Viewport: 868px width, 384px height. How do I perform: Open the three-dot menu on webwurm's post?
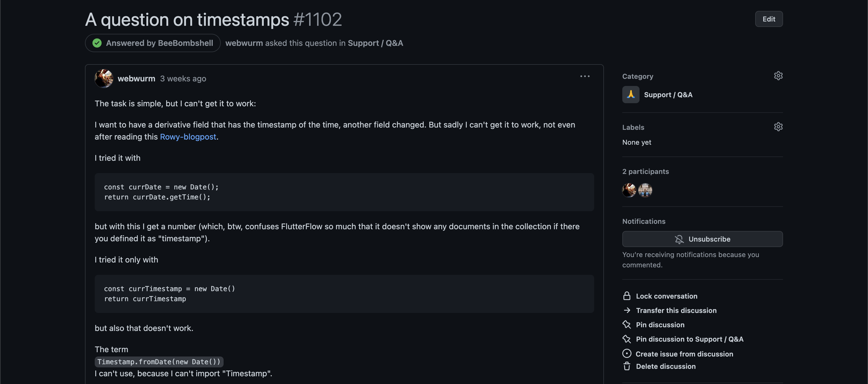coord(585,77)
